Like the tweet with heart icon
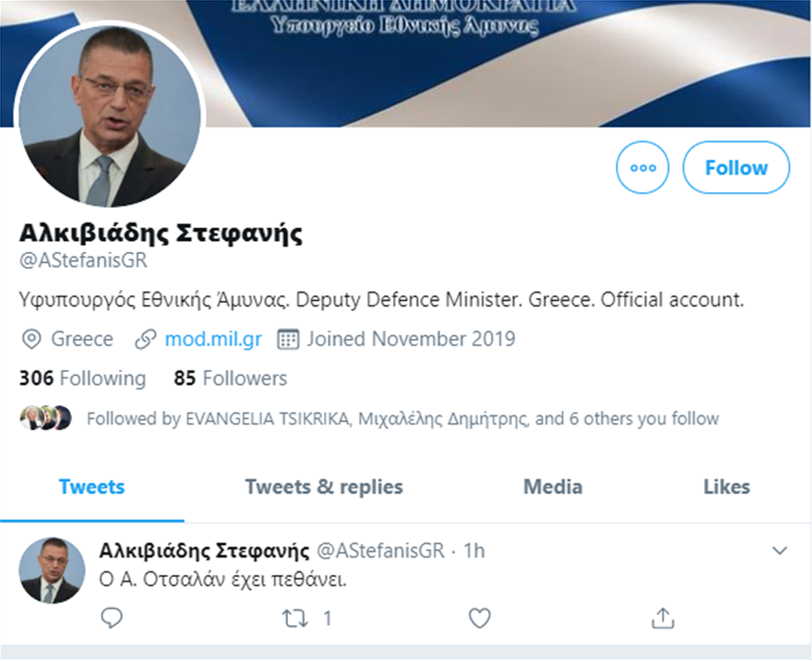812x661 pixels. pyautogui.click(x=480, y=618)
